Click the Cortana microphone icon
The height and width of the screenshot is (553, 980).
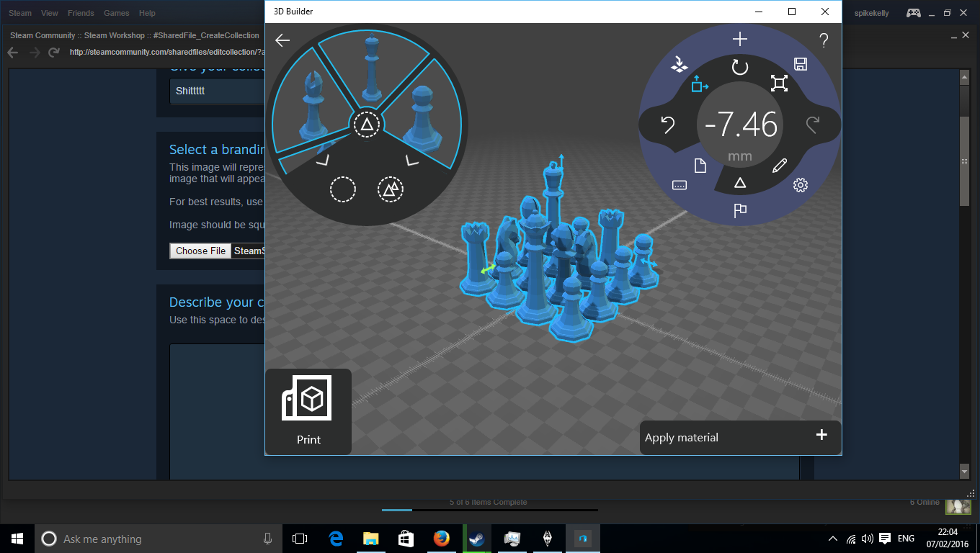[x=267, y=539]
